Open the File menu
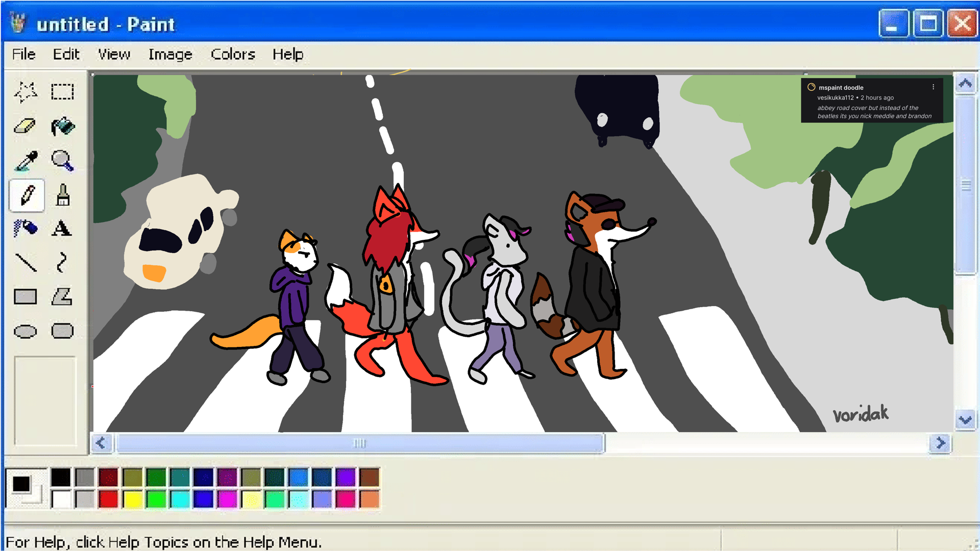The image size is (980, 551). 24,54
